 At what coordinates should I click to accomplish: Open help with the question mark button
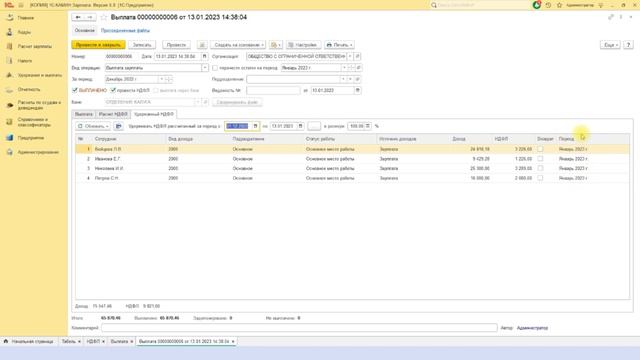tap(628, 45)
